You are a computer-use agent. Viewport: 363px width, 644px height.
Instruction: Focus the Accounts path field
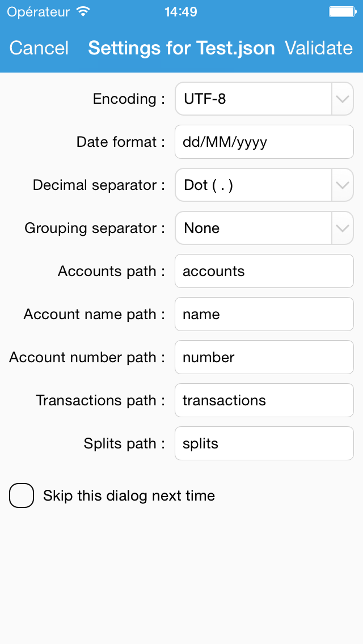[x=264, y=271]
